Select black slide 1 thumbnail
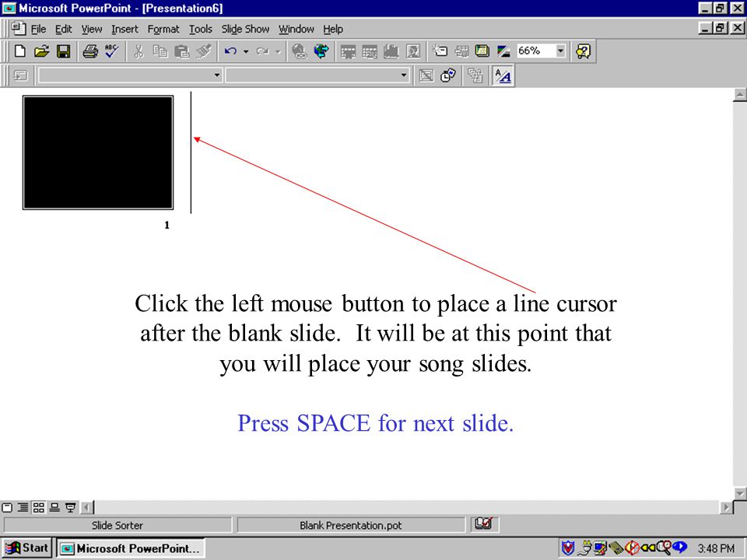This screenshot has height=560, width=747. [x=98, y=152]
